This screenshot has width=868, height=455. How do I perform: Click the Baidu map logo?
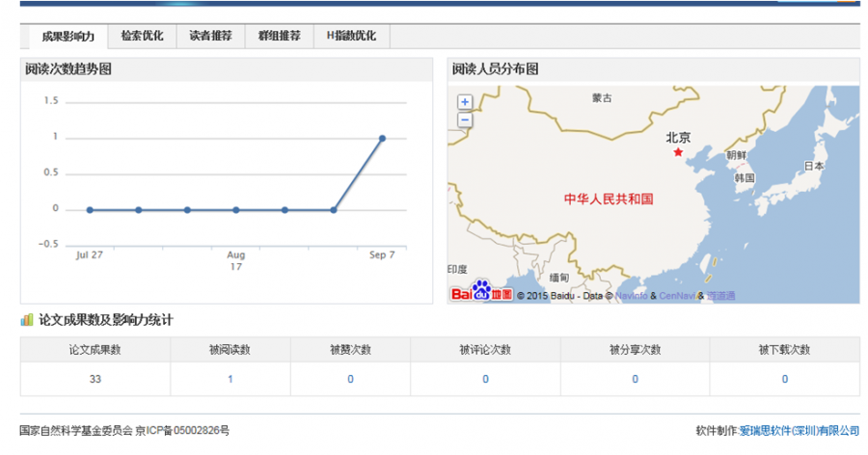481,291
